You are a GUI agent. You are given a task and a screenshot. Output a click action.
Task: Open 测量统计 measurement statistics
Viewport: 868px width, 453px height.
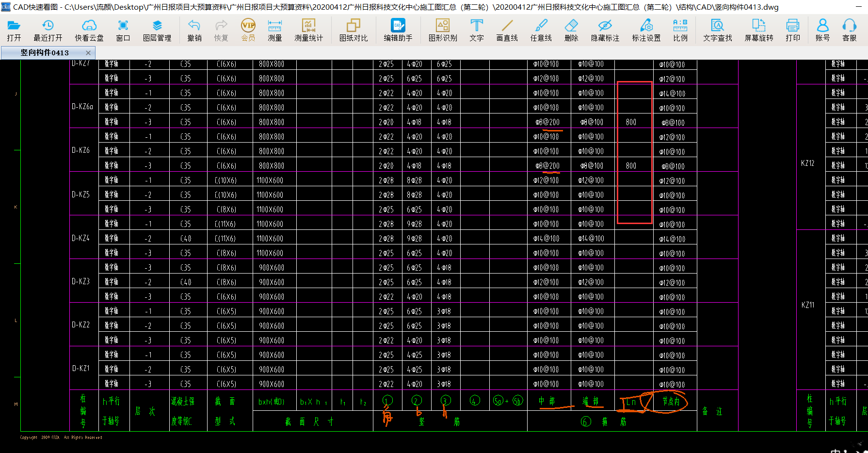tap(309, 30)
